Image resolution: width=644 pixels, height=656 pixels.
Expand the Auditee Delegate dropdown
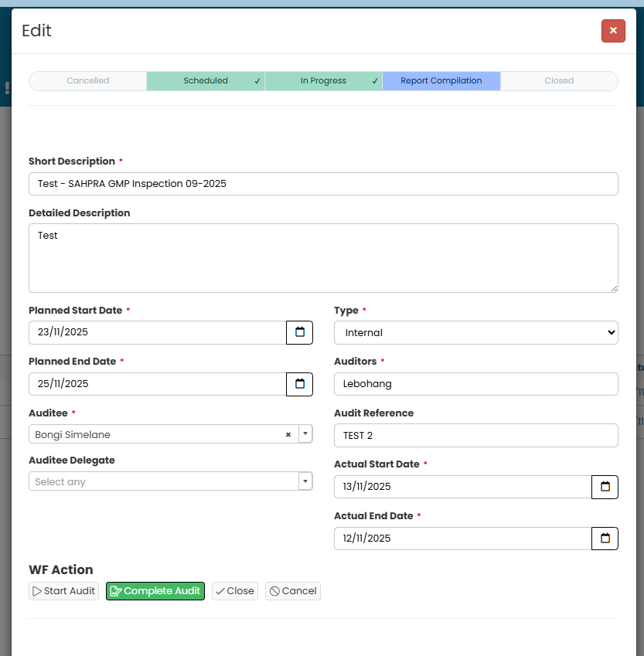(x=305, y=481)
